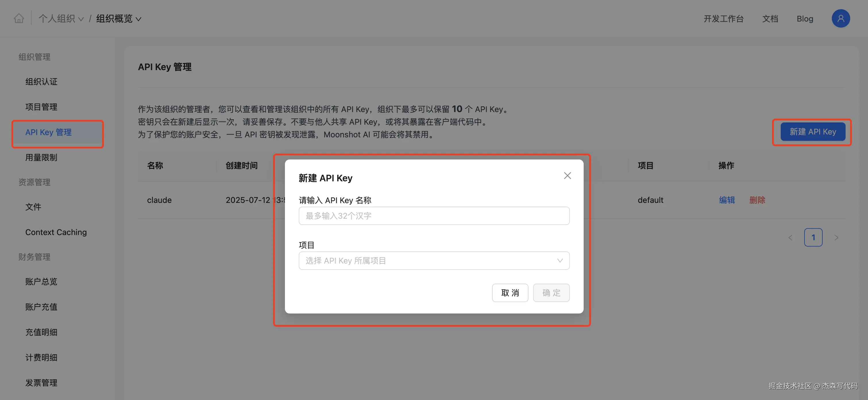This screenshot has height=400, width=868.
Task: Open the user avatar menu
Action: pos(840,18)
